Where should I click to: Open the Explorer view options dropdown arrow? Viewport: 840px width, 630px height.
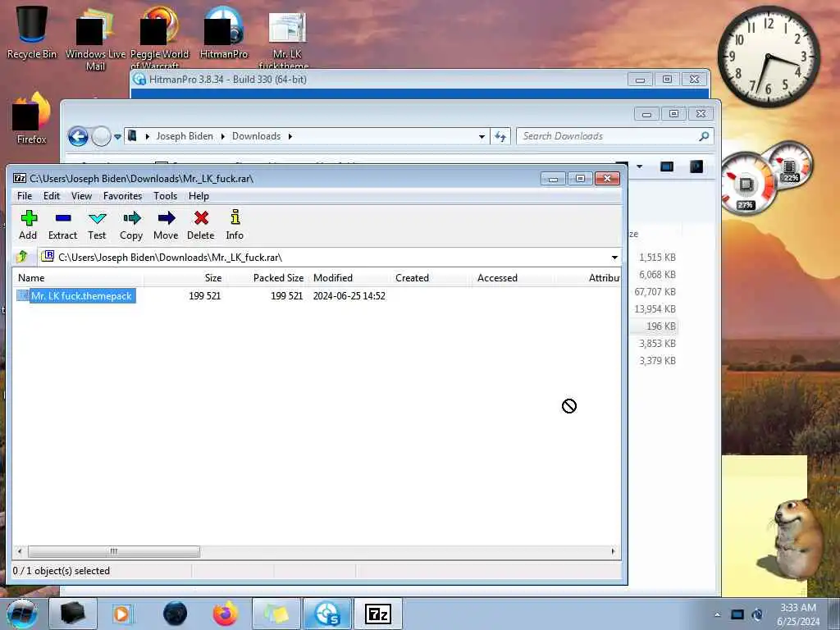pyautogui.click(x=639, y=167)
